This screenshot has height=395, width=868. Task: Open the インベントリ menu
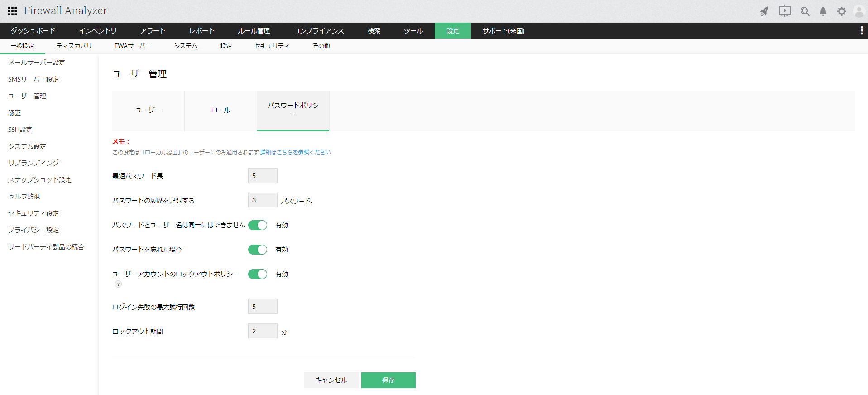(98, 30)
